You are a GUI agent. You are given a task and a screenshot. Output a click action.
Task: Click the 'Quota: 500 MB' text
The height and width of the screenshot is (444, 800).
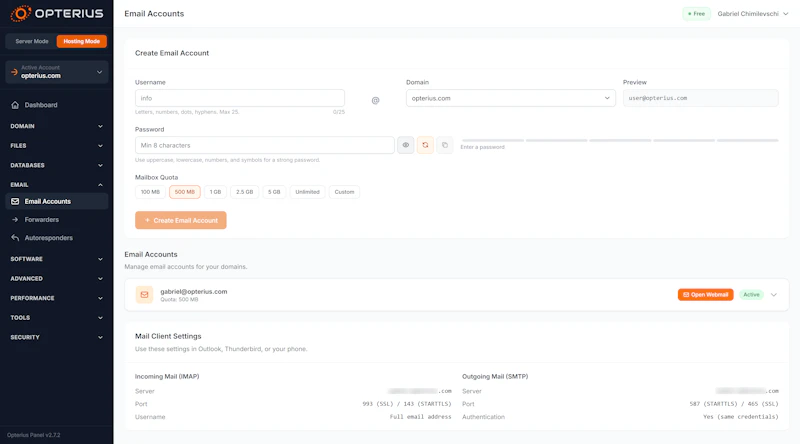coord(179,300)
